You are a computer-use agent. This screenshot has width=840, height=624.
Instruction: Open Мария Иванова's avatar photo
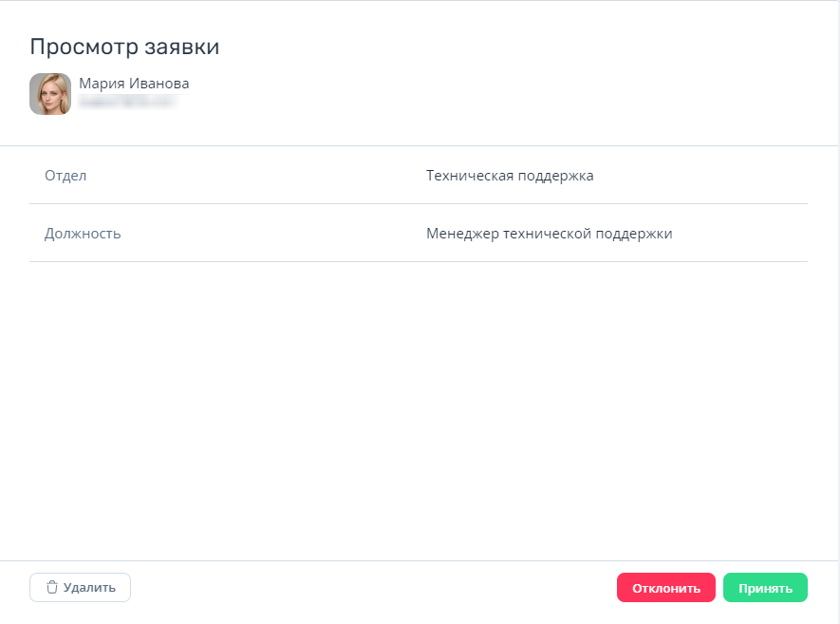pos(50,94)
